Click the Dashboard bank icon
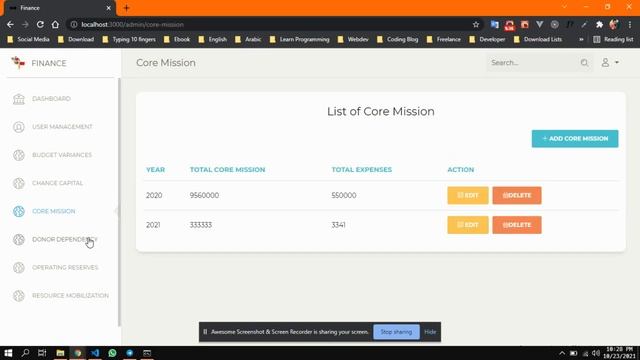Viewport: 640px width, 360px height. point(19,99)
